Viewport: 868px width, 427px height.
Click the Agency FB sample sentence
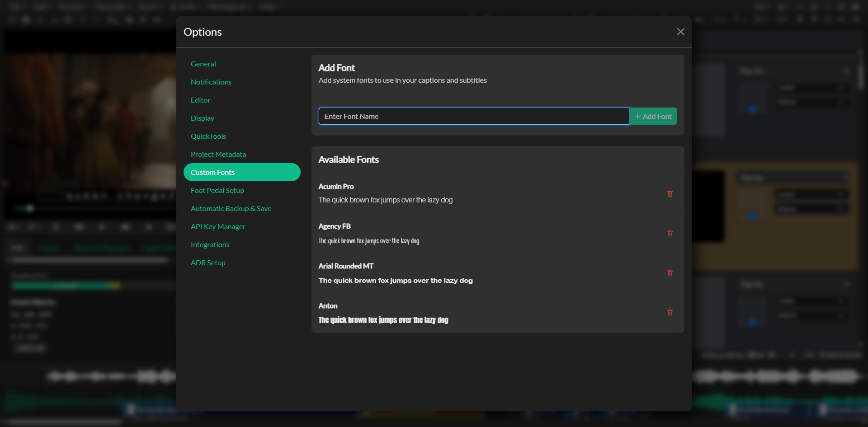369,241
